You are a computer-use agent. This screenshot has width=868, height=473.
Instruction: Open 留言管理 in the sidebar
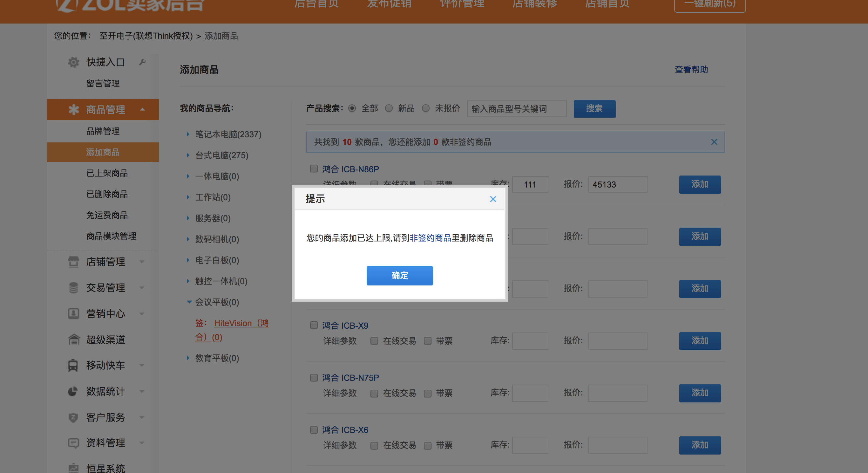pyautogui.click(x=103, y=83)
